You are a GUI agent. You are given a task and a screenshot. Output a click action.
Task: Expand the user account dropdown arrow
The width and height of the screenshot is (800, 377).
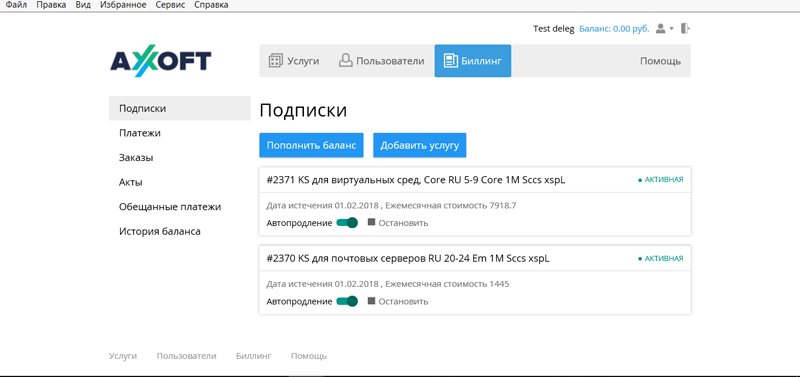[671, 29]
